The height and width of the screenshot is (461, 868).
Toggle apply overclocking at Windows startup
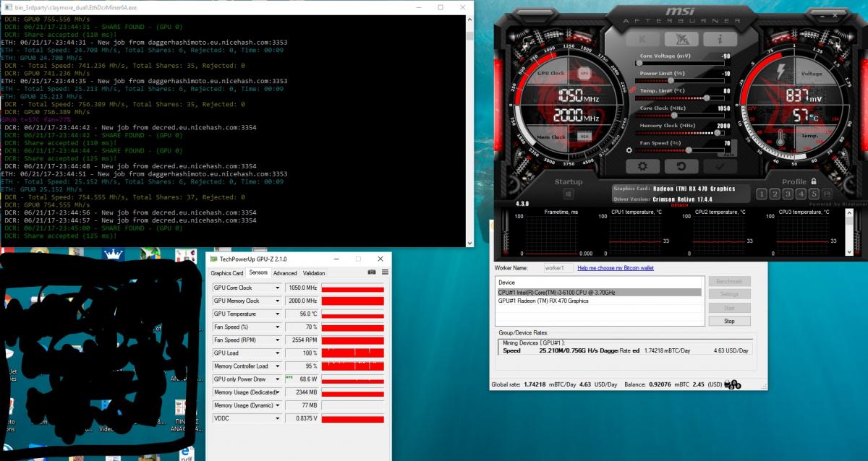tap(569, 194)
